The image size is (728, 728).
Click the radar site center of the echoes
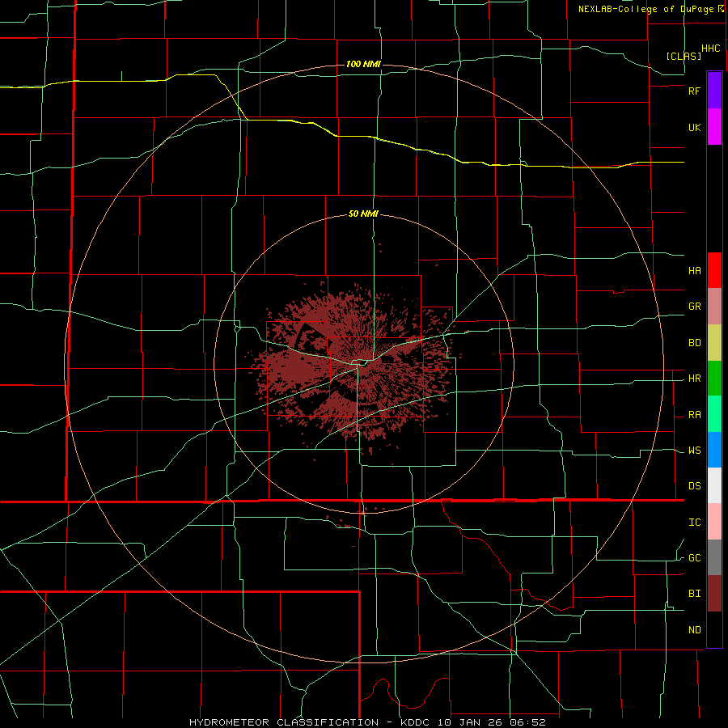363,363
